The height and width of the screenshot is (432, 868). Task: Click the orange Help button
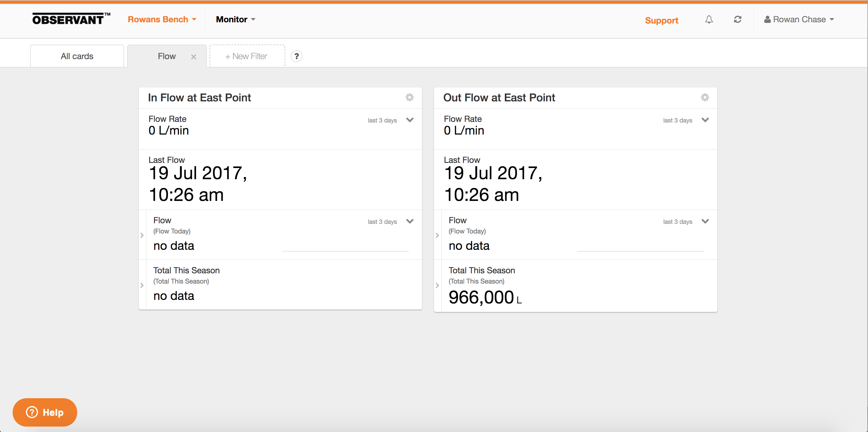(x=45, y=412)
